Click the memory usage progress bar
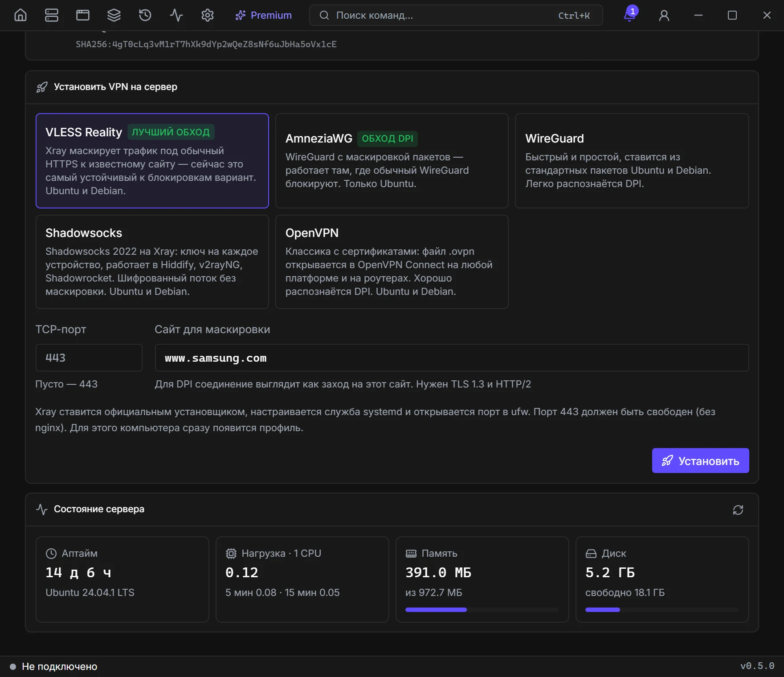Image resolution: width=784 pixels, height=677 pixels. (x=482, y=610)
